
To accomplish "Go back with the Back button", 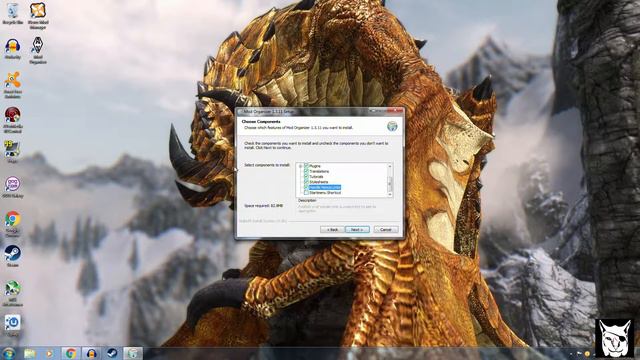I will coord(332,230).
